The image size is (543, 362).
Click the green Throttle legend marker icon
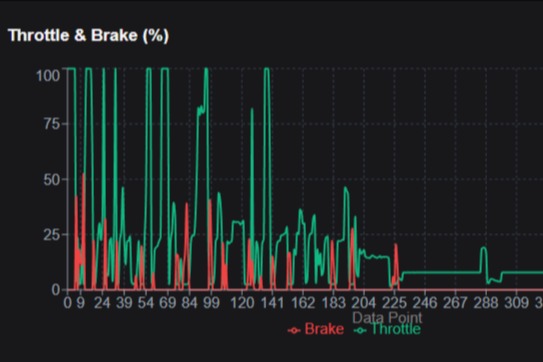(x=360, y=330)
